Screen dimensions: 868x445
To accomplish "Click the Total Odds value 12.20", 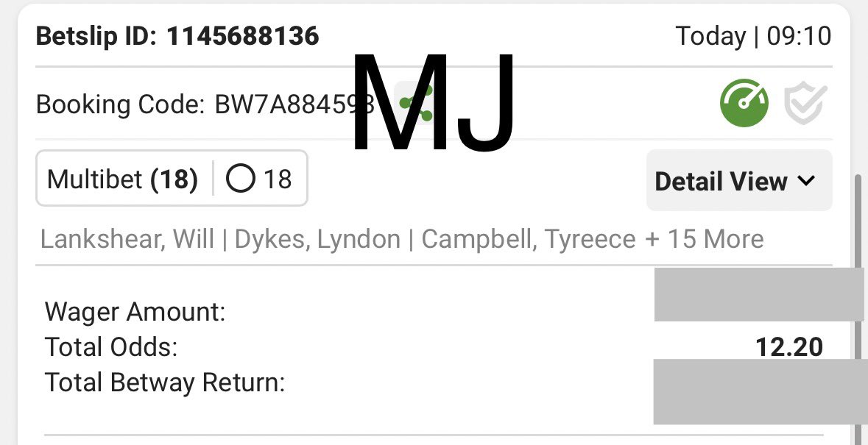I will (788, 347).
